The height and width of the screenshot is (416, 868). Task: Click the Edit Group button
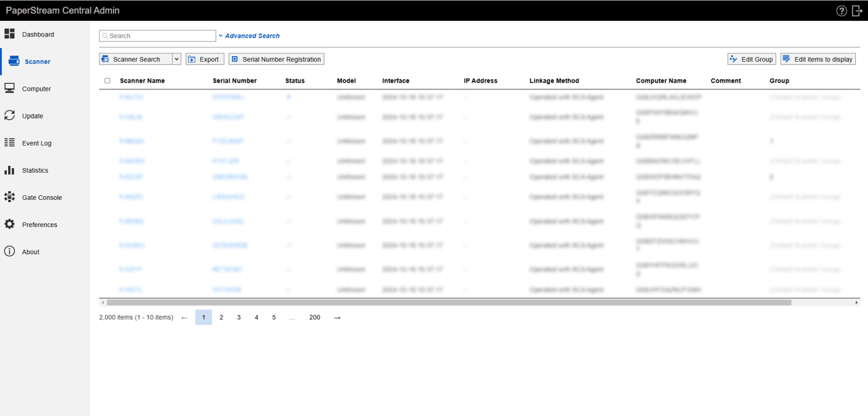coord(751,60)
